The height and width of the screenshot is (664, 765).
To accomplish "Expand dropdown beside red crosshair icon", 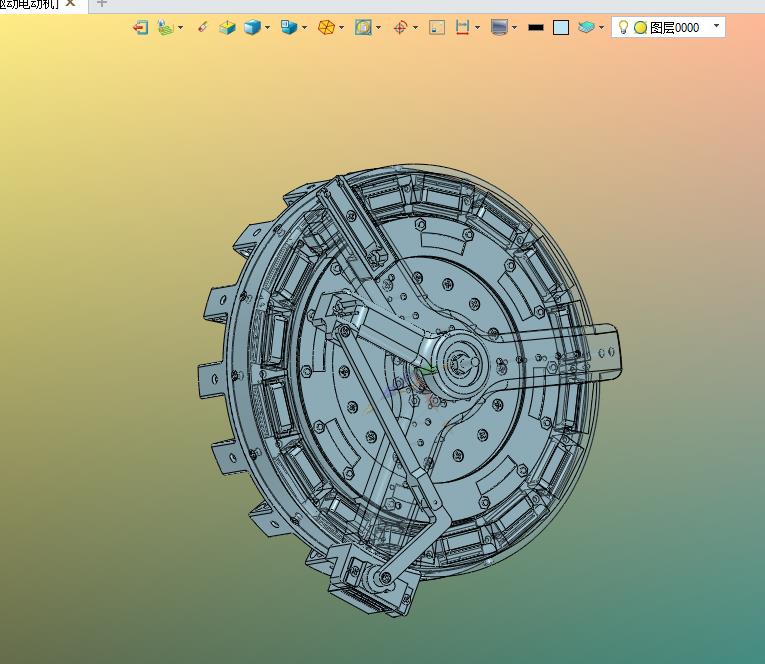I will pos(415,27).
